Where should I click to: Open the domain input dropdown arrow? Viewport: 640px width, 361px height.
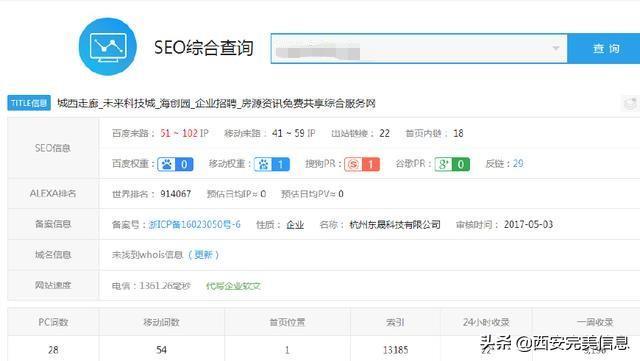click(556, 48)
